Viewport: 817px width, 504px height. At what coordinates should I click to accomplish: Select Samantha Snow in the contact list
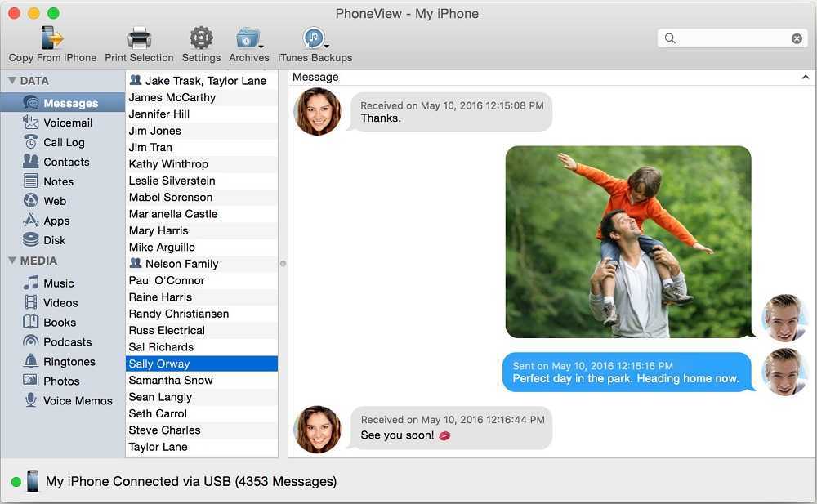[171, 380]
